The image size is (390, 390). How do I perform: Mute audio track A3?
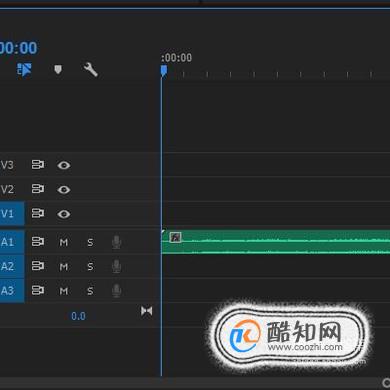click(64, 291)
